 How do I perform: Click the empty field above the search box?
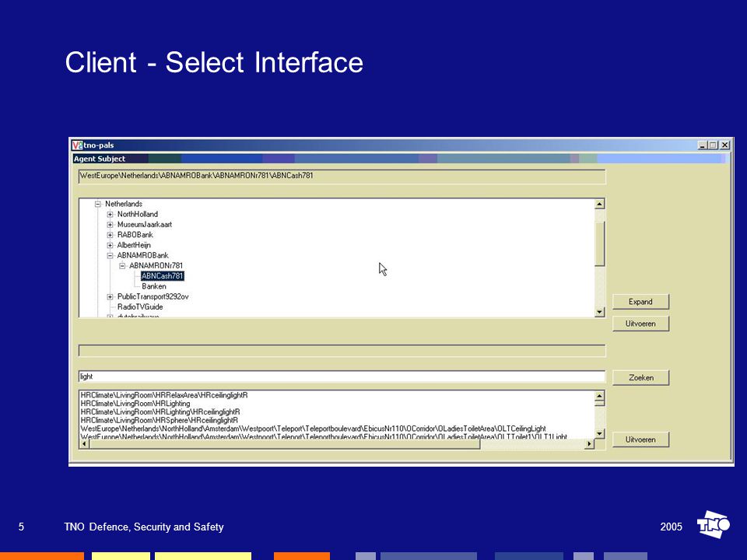pyautogui.click(x=342, y=351)
